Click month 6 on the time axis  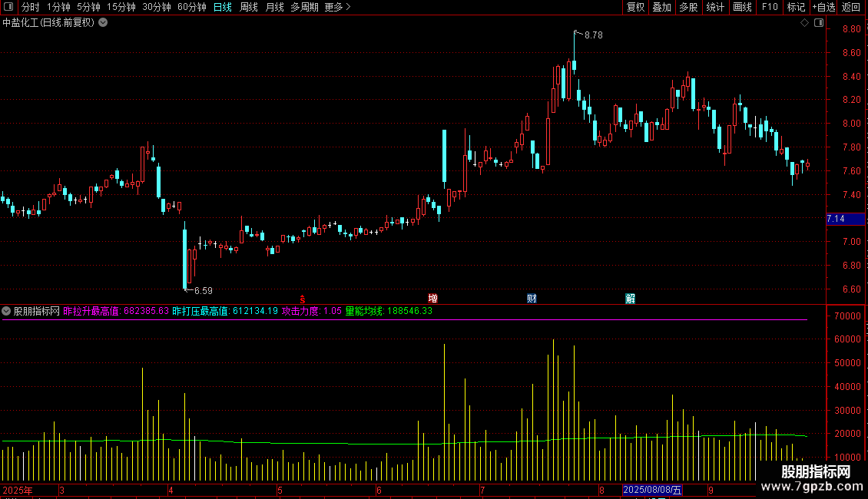(379, 490)
